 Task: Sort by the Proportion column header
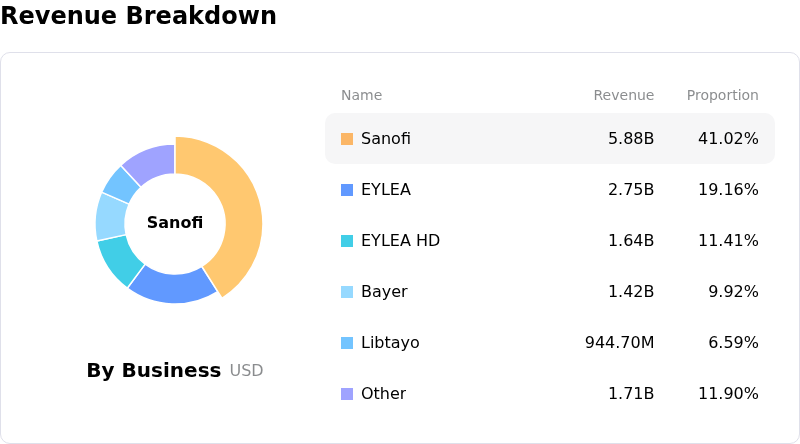722,96
